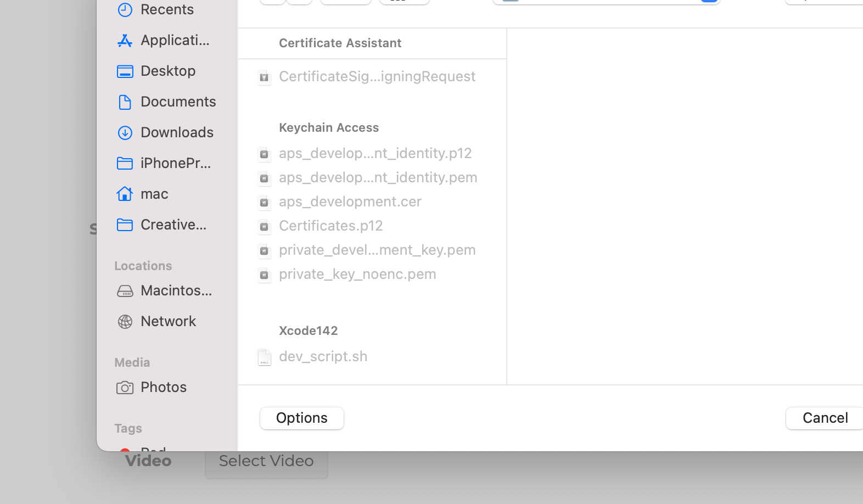Select the aps_development.cer file
This screenshot has height=504, width=863.
pos(350,201)
